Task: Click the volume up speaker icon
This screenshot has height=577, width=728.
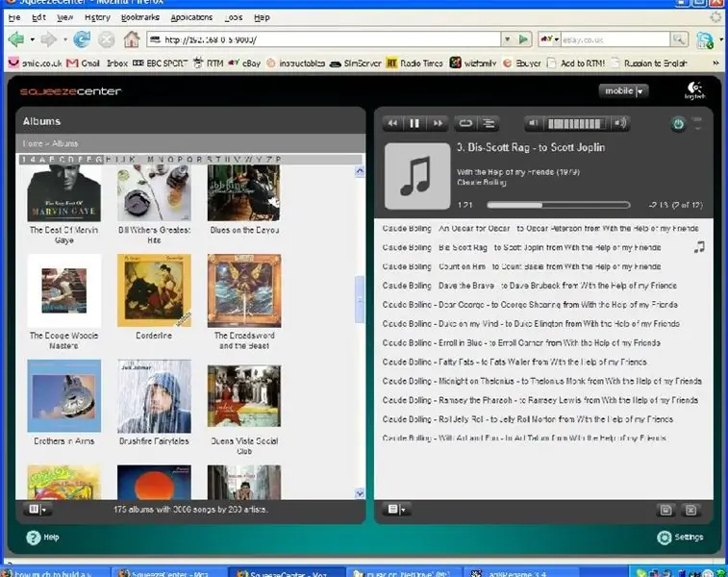Action: click(x=620, y=123)
